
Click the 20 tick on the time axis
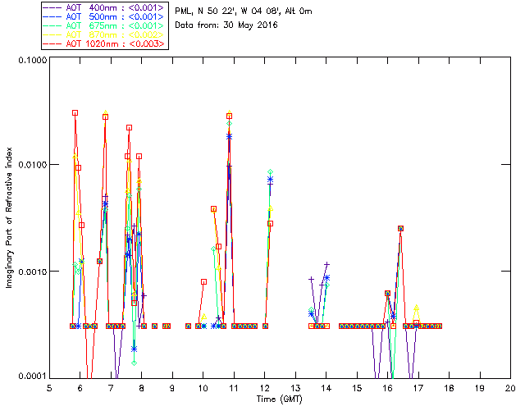coord(509,387)
